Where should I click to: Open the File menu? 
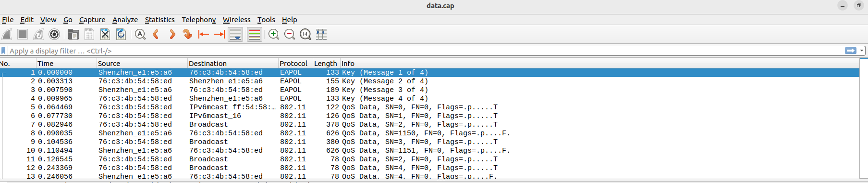(8, 20)
